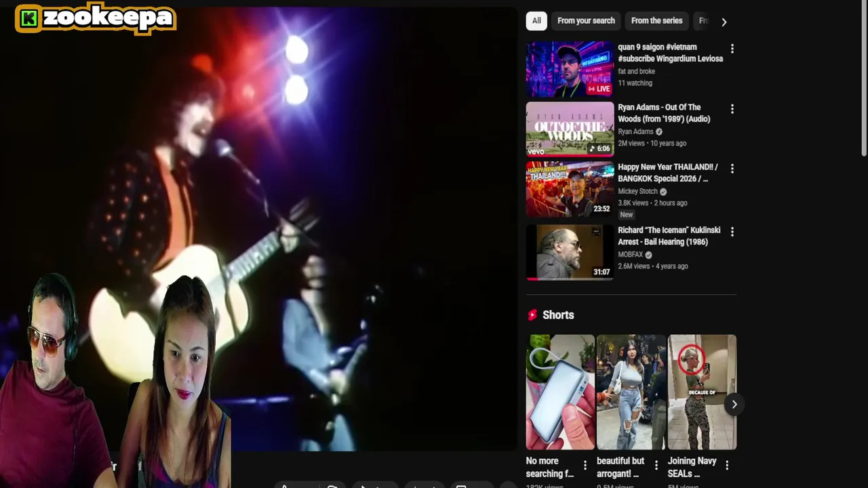Open title Happy New Year THAILAND!! / BANGKOK

667,173
